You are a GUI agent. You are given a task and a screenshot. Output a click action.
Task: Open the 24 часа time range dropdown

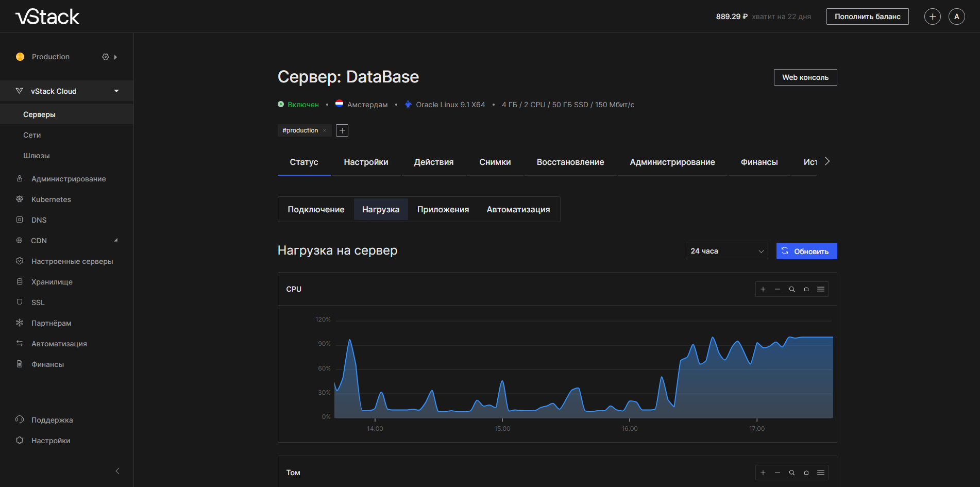point(726,251)
